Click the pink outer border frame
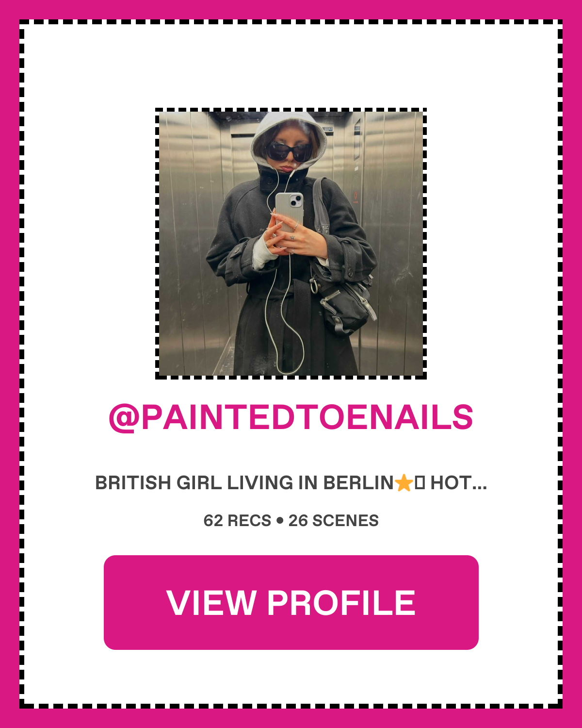 [291, 9]
